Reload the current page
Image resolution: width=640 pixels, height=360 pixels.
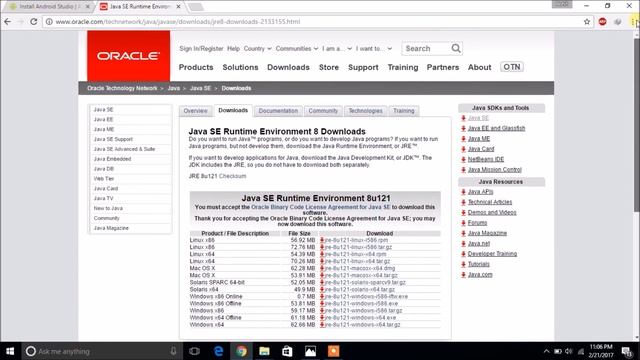coord(34,22)
